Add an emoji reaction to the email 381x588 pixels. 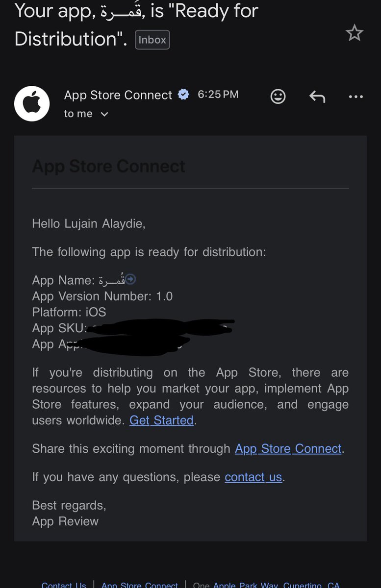[x=278, y=97]
